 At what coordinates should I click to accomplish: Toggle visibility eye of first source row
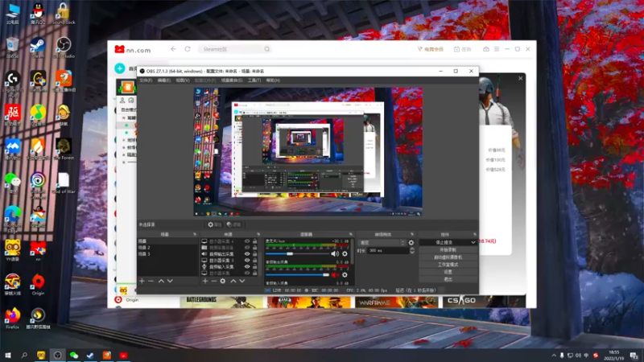tap(247, 241)
